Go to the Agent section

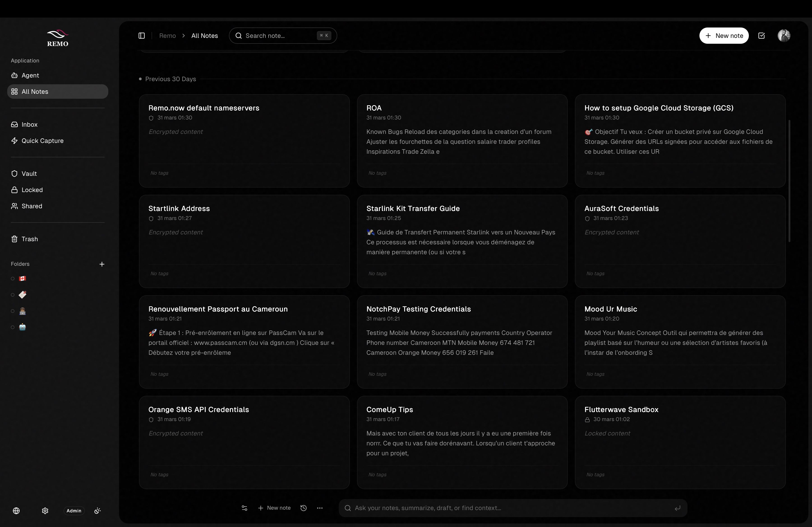[x=30, y=75]
